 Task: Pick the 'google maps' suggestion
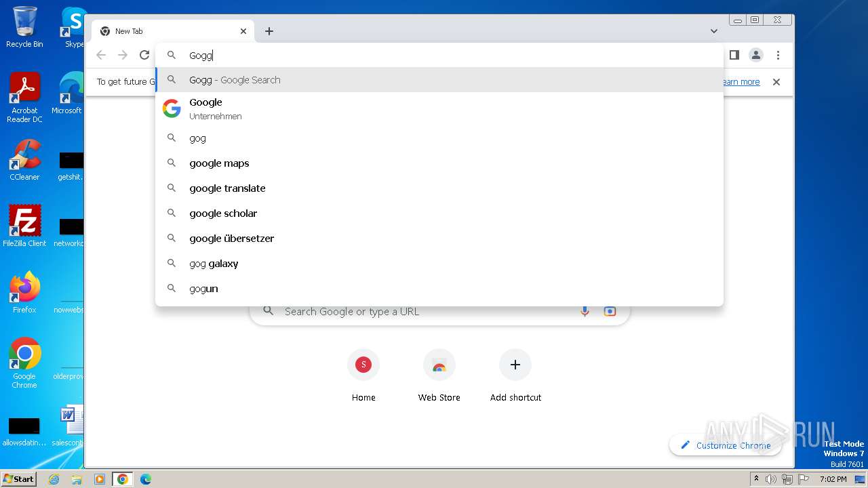coord(439,163)
